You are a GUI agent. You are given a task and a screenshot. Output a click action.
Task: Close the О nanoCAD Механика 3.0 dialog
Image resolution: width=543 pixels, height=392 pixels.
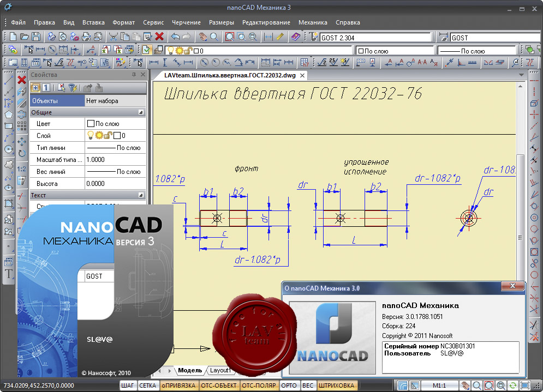pyautogui.click(x=512, y=286)
